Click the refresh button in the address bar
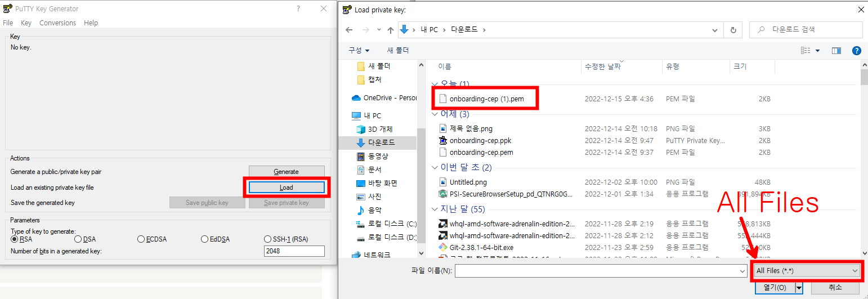Screen dimensions: 868x299 (733, 30)
